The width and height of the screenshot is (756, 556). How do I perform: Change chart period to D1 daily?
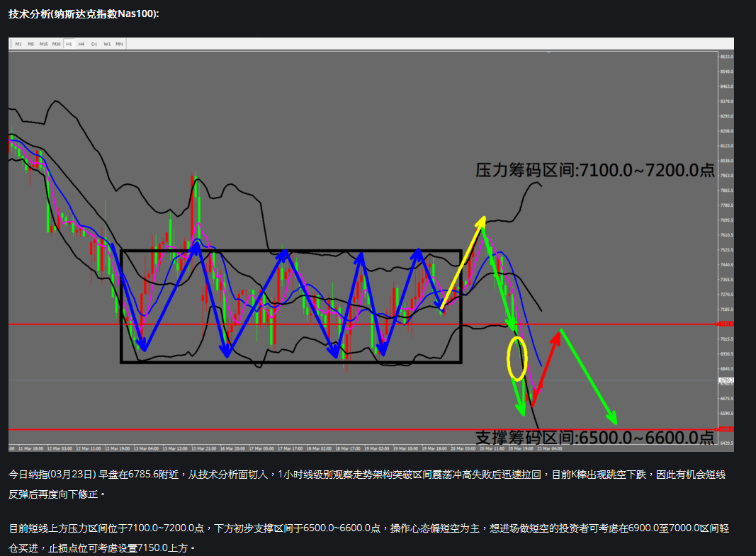point(94,44)
